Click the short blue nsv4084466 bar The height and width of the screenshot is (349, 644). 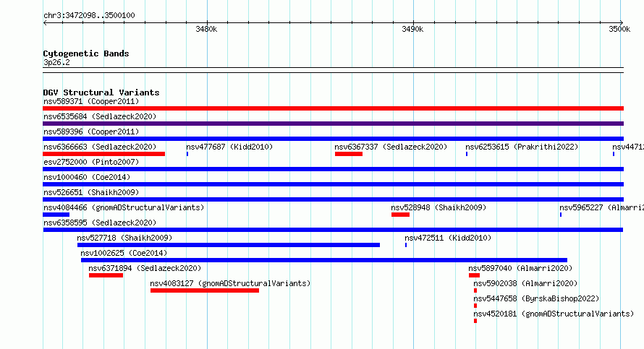(56, 215)
